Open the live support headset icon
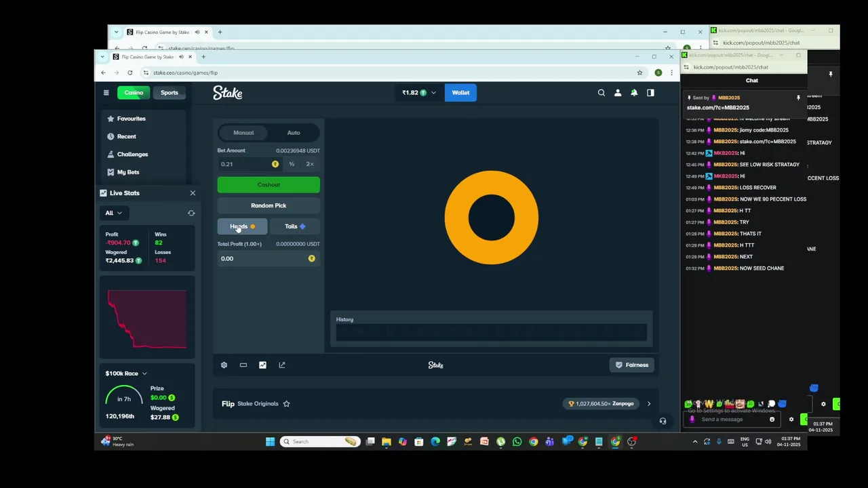868x488 pixels. tap(663, 422)
